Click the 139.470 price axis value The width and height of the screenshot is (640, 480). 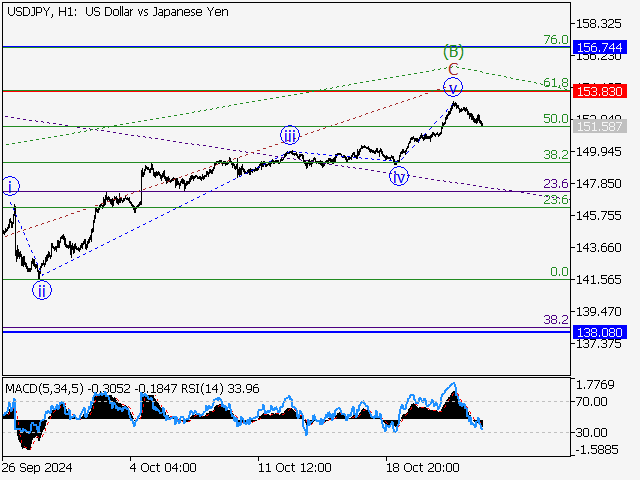tap(598, 311)
